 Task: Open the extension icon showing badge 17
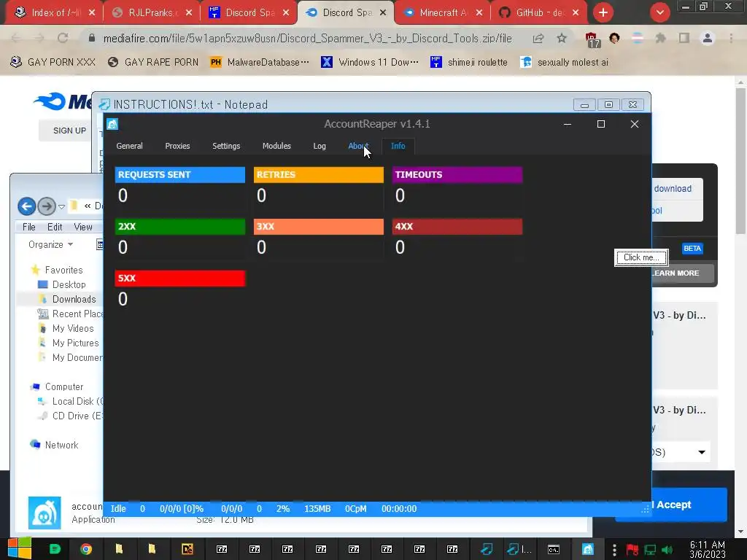click(x=592, y=39)
